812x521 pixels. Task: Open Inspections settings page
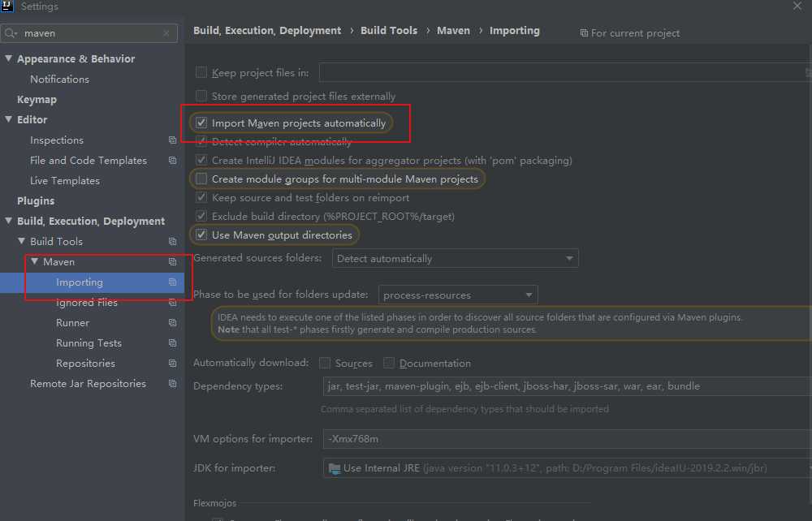pyautogui.click(x=57, y=140)
